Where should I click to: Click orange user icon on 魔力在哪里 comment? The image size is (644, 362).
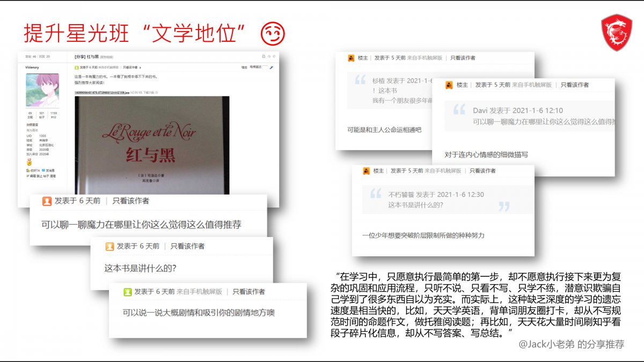[x=47, y=201]
